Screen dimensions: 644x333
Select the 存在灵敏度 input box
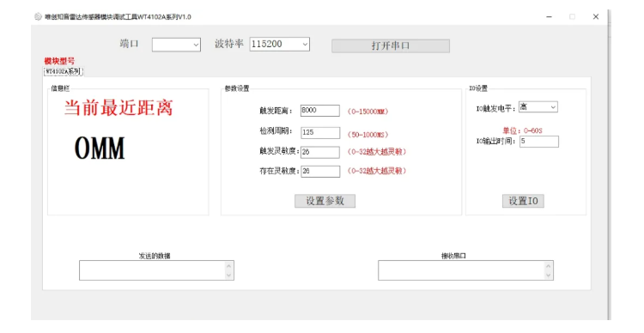coord(320,172)
